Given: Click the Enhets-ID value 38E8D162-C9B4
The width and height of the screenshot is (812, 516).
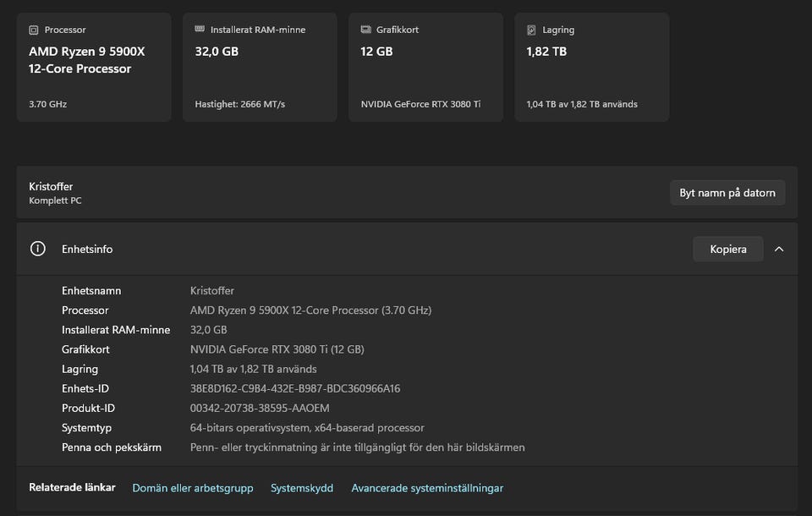Looking at the screenshot, I should (295, 388).
